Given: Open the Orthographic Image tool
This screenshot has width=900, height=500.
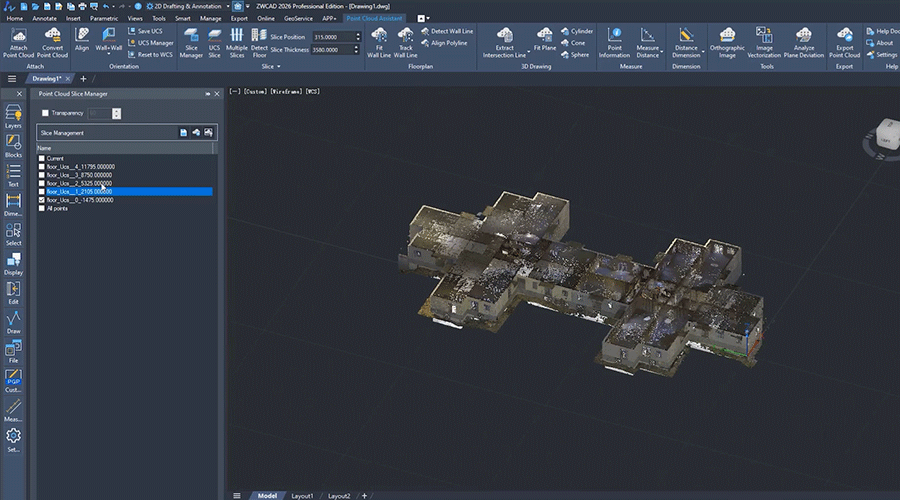Looking at the screenshot, I should tap(727, 43).
